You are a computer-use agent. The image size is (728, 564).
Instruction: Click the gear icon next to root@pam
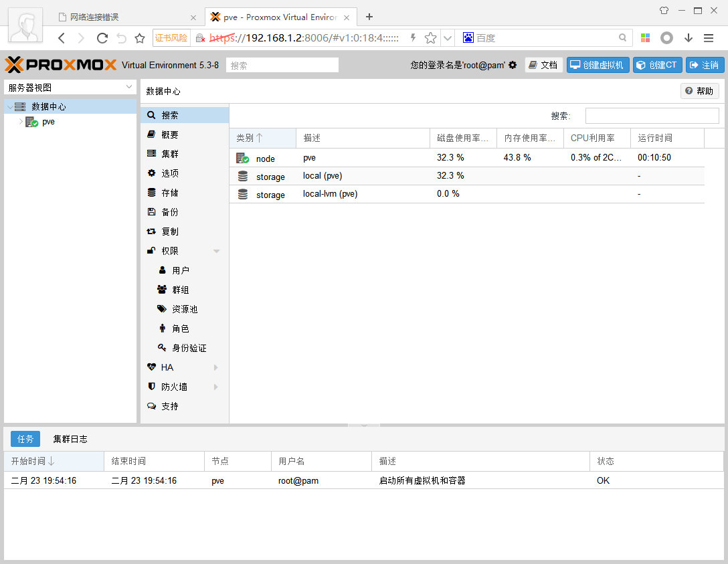(513, 65)
